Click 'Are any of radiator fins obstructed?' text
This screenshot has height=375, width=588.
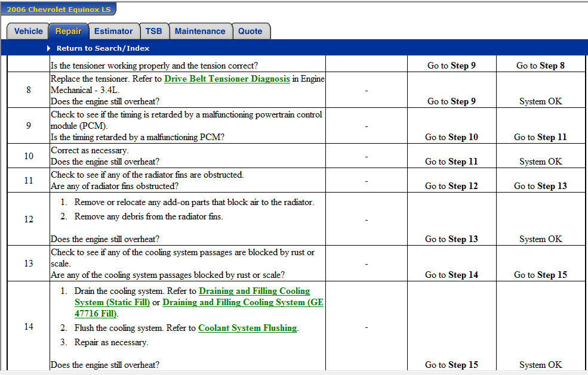115,186
